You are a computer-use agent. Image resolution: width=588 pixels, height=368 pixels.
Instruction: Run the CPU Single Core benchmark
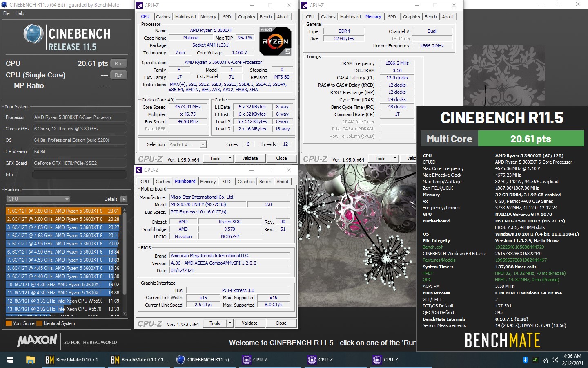pyautogui.click(x=118, y=75)
